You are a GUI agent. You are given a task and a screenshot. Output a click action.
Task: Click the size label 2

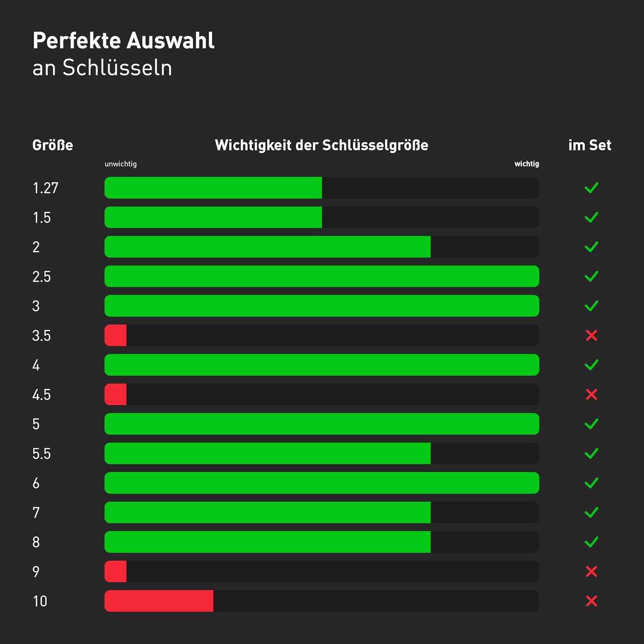pyautogui.click(x=36, y=247)
